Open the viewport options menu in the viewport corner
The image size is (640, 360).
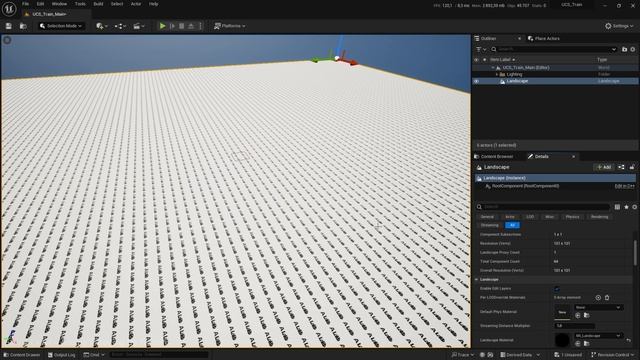coord(7,40)
